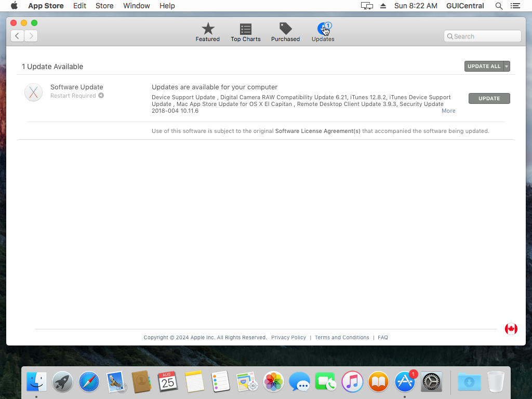Viewport: 532px width, 399px height.
Task: Click UPDATE button for Software Update
Action: tap(489, 98)
